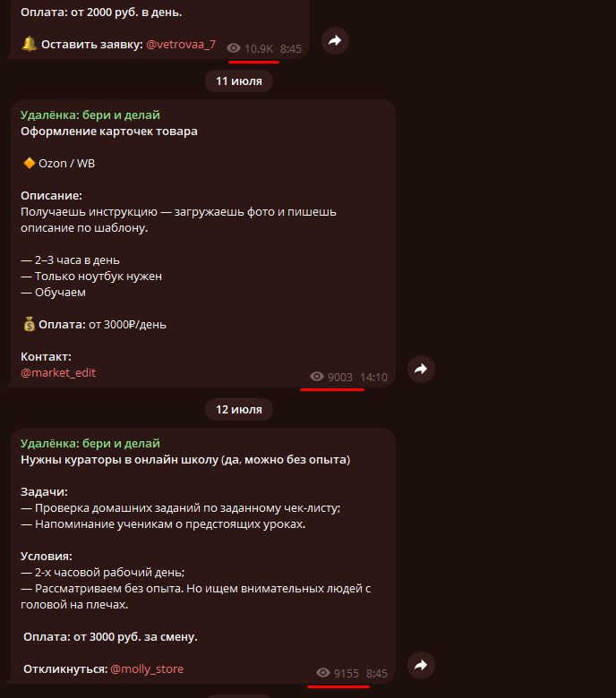Click eye views icon showing 10.9K
616x698 pixels.
pyautogui.click(x=234, y=48)
